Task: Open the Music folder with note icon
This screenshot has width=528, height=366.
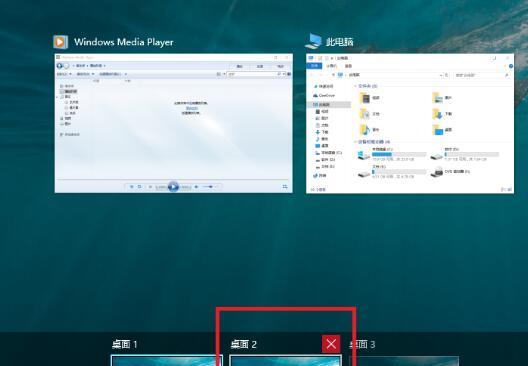Action: coord(365,130)
